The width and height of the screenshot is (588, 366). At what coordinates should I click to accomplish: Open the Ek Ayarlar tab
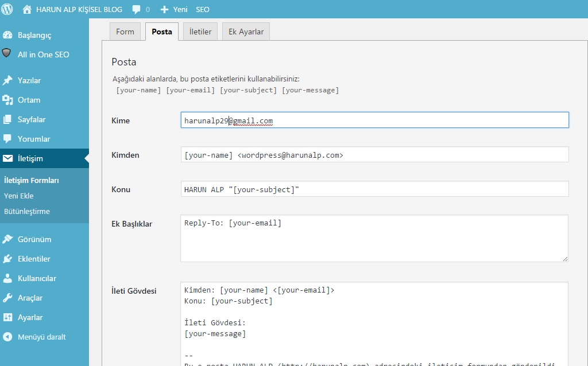tap(246, 32)
